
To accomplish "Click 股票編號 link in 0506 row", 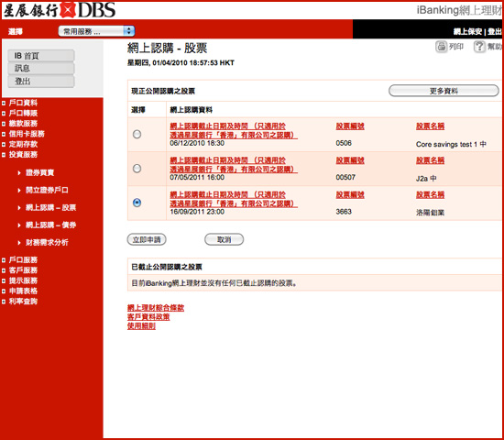I will (350, 126).
